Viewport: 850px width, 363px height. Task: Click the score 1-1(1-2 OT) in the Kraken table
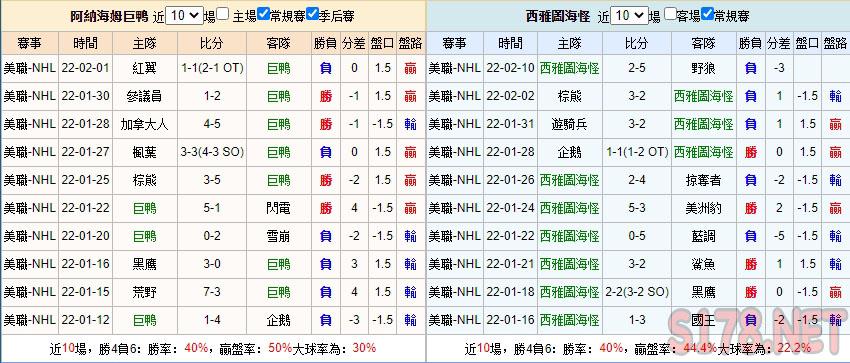pyautogui.click(x=636, y=152)
